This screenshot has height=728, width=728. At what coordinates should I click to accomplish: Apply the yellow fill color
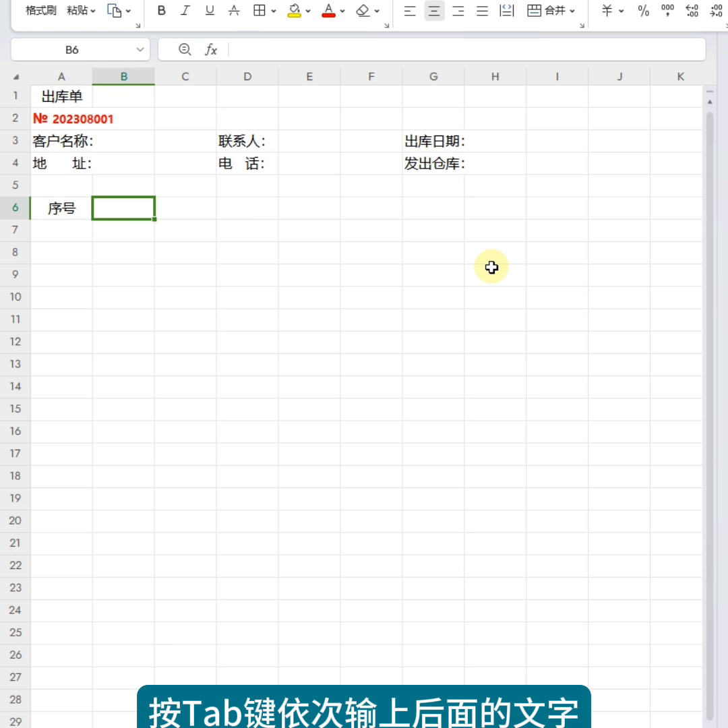[x=295, y=10]
